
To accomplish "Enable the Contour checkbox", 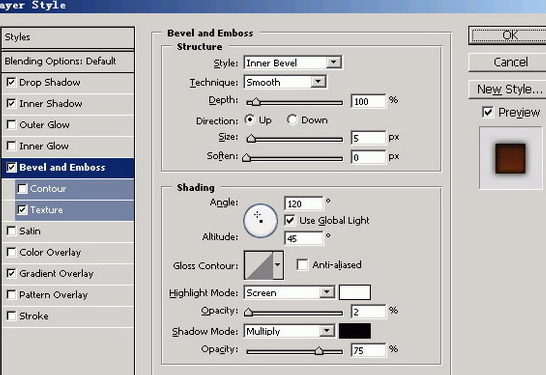I will [x=22, y=189].
